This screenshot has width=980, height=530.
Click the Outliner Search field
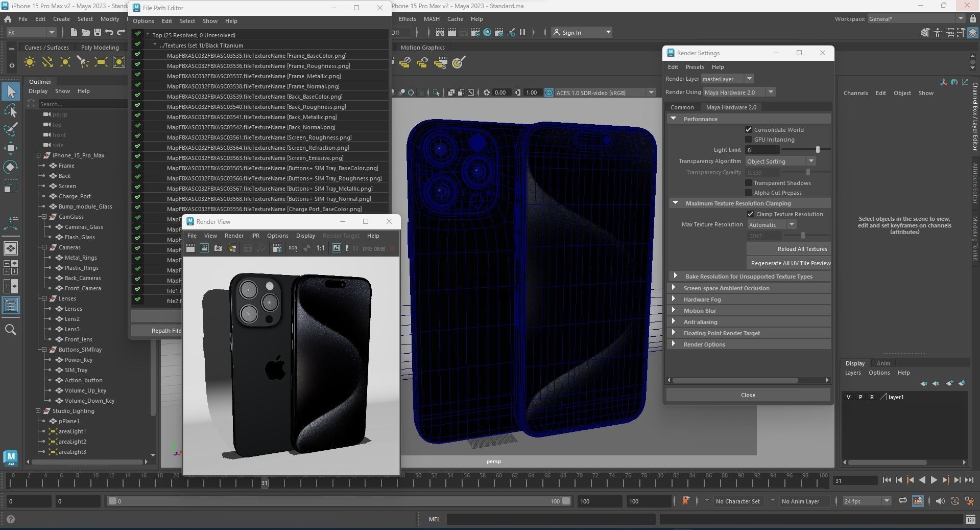83,104
